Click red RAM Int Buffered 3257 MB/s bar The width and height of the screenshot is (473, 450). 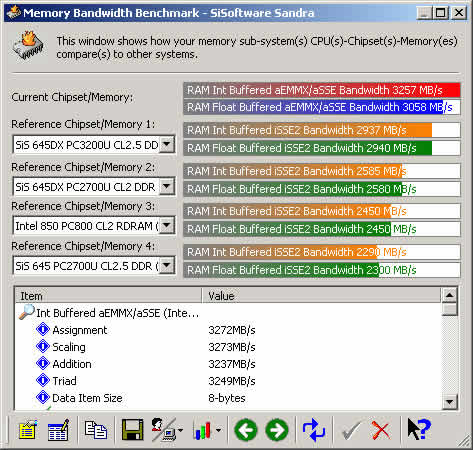(x=322, y=90)
